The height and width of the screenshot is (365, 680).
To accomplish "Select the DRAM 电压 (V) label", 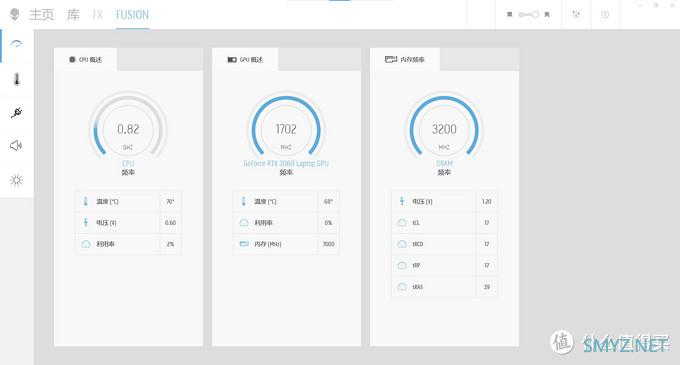I will click(x=422, y=202).
